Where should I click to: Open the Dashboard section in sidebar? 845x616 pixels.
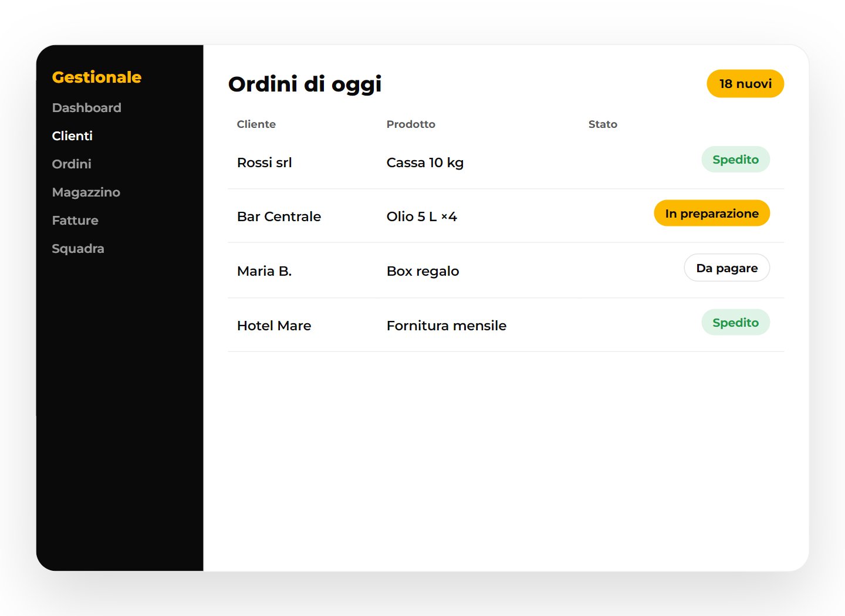86,108
